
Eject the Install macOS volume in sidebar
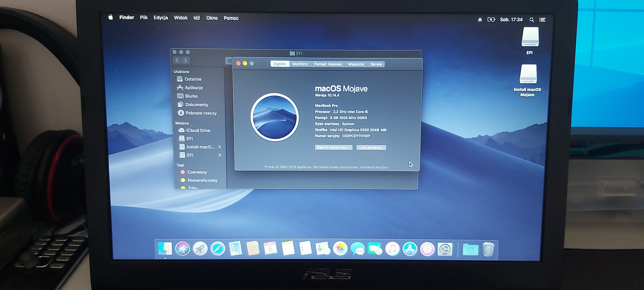[x=220, y=147]
